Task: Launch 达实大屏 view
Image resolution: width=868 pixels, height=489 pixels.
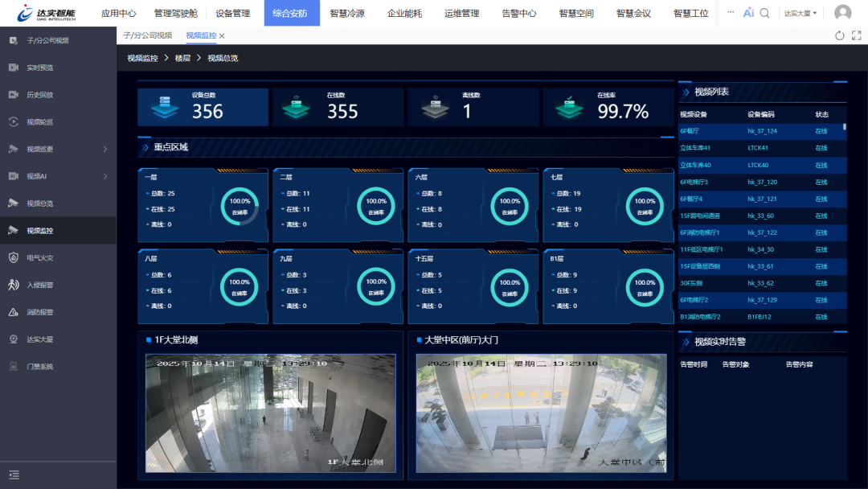Action: (x=48, y=339)
